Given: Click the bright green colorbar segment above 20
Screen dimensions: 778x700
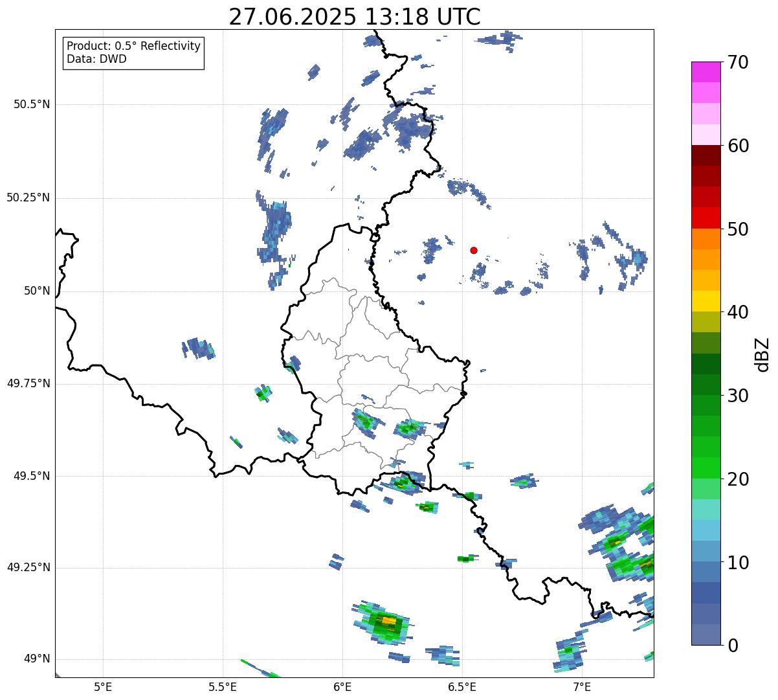Looking at the screenshot, I should pyautogui.click(x=706, y=468).
